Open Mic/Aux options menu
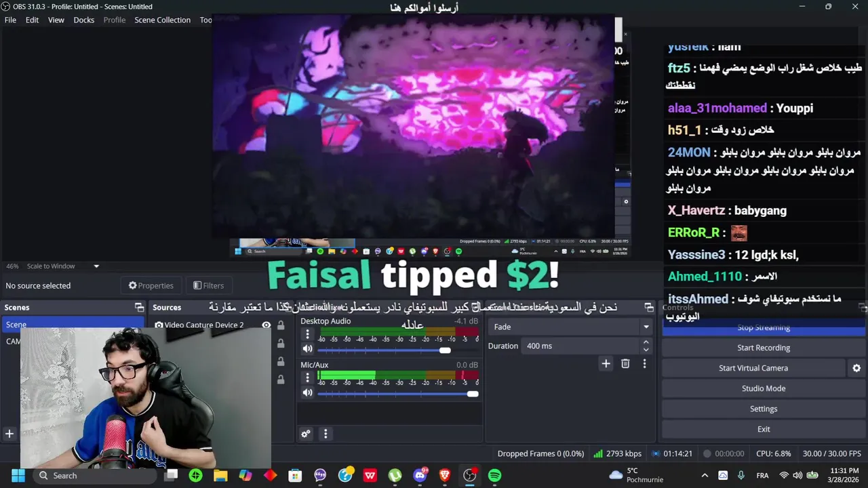868x488 pixels. tap(307, 378)
